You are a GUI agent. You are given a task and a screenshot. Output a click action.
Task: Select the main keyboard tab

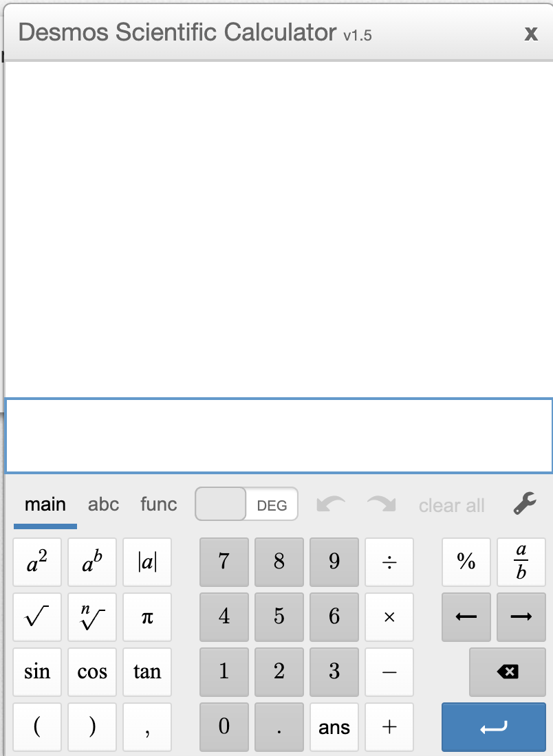pos(45,504)
